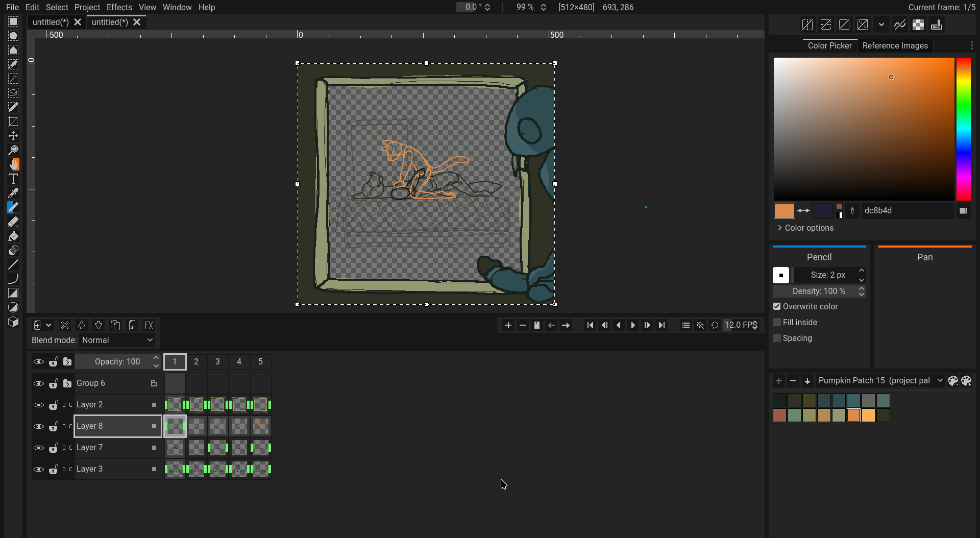Screen dimensions: 980x538
Task: Pick the light orange palette swatch
Action: coord(868,415)
